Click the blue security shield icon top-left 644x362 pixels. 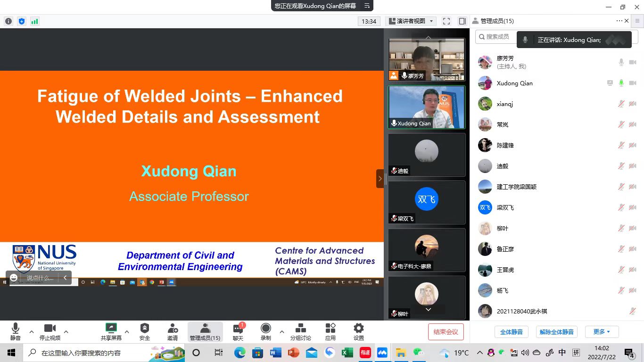click(x=21, y=21)
